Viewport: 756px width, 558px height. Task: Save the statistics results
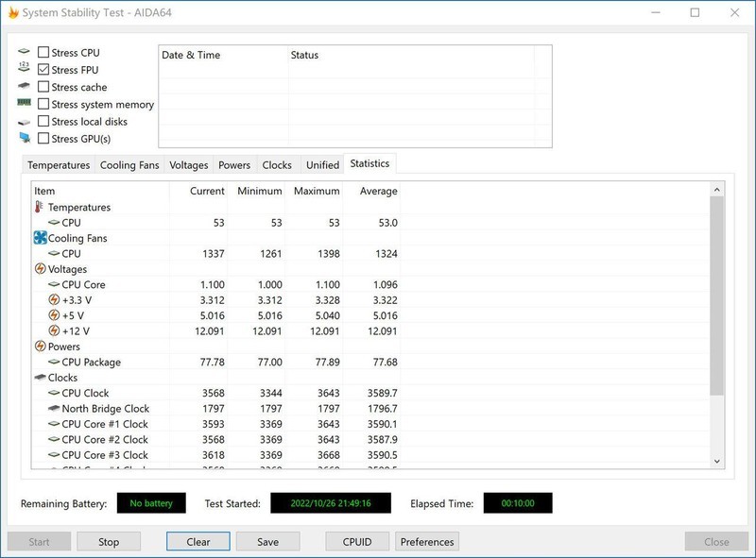click(x=269, y=542)
